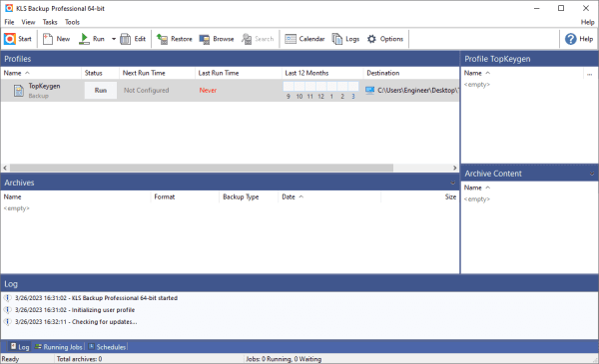Sort Profiles by Name column
Screen dimensions: 599x364
click(41, 73)
